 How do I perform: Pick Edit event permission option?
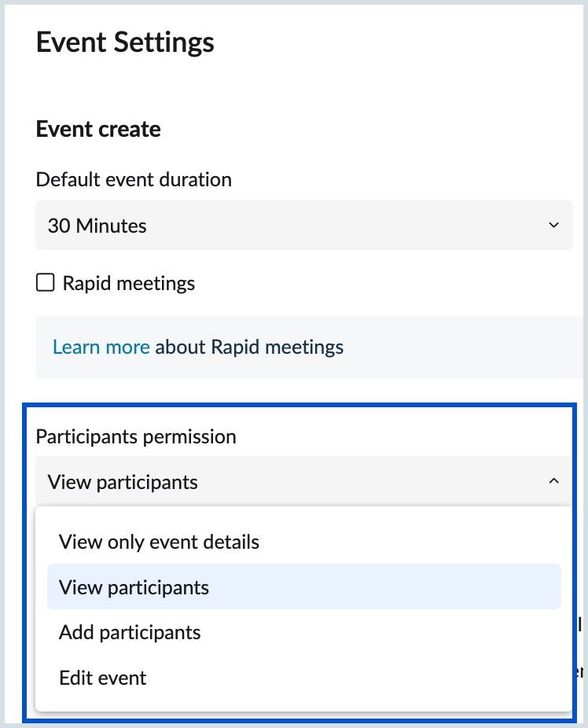(x=103, y=678)
